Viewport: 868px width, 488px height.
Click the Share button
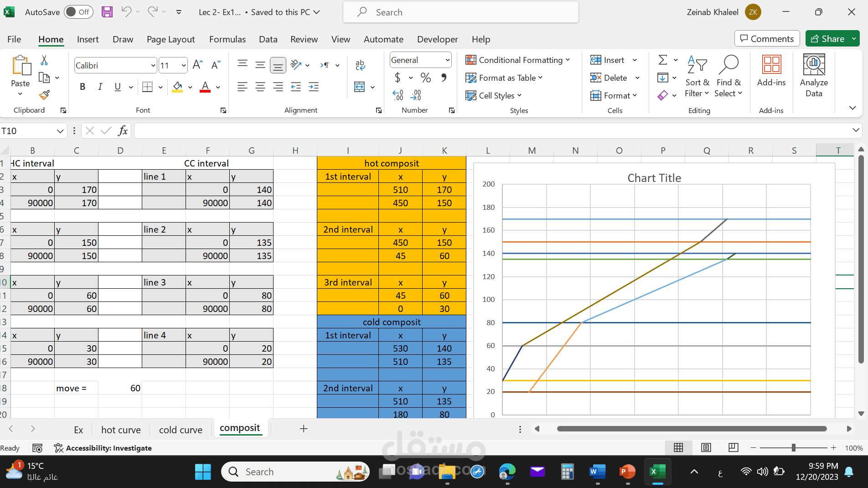pos(828,39)
